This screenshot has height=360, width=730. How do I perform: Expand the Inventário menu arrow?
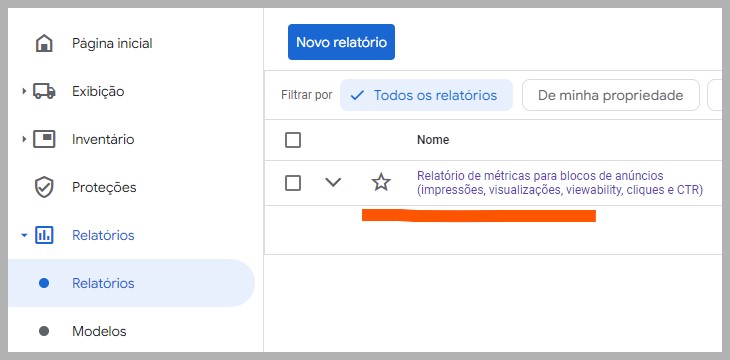click(x=24, y=139)
